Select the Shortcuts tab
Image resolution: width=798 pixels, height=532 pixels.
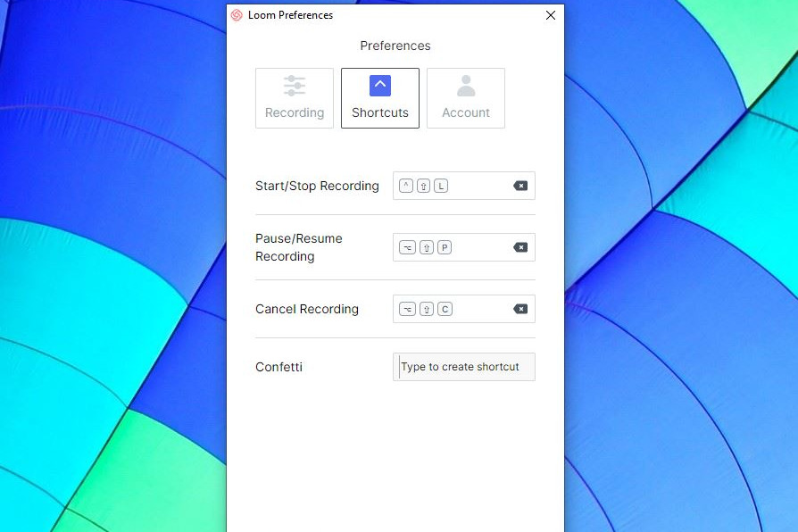(x=380, y=98)
